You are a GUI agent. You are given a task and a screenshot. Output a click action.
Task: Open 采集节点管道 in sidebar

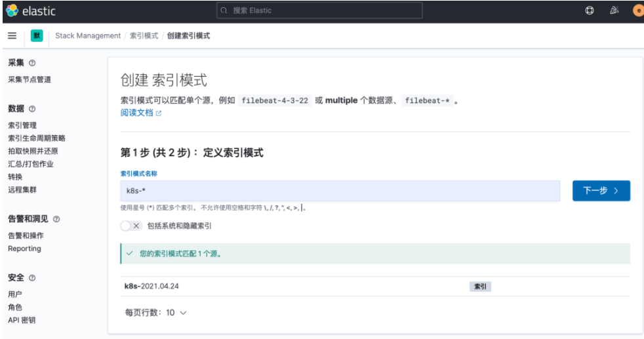[30, 79]
